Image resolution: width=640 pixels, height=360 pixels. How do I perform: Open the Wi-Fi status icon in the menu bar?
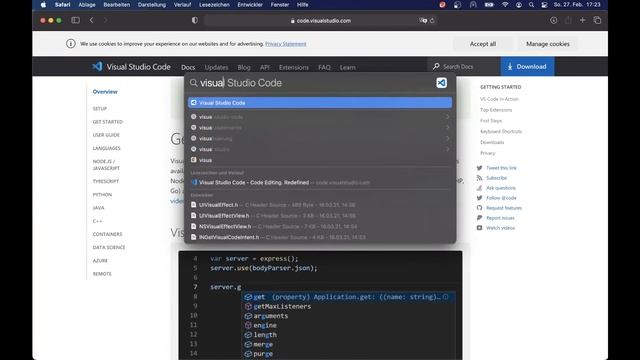(x=505, y=5)
